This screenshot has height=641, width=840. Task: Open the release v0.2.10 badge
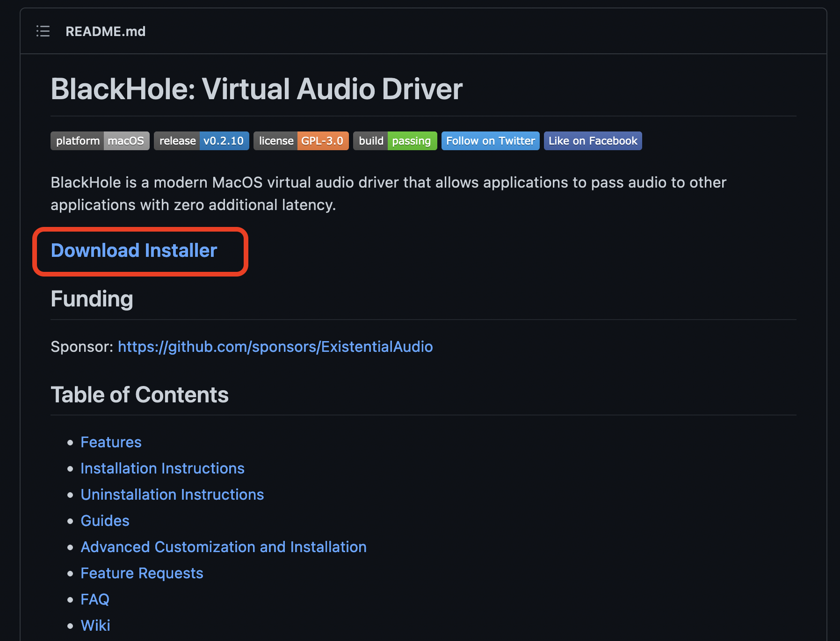pyautogui.click(x=202, y=141)
